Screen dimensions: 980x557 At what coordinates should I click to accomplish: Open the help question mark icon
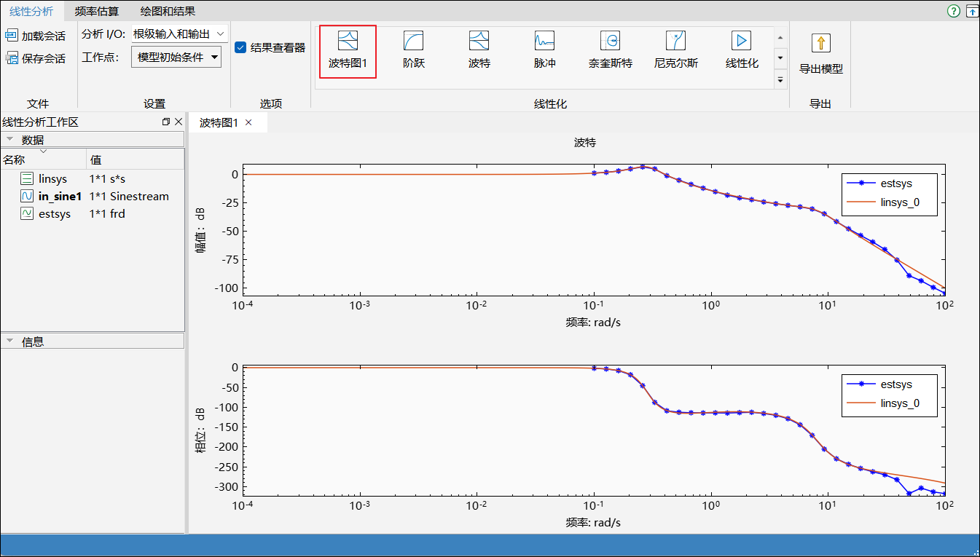coord(953,11)
